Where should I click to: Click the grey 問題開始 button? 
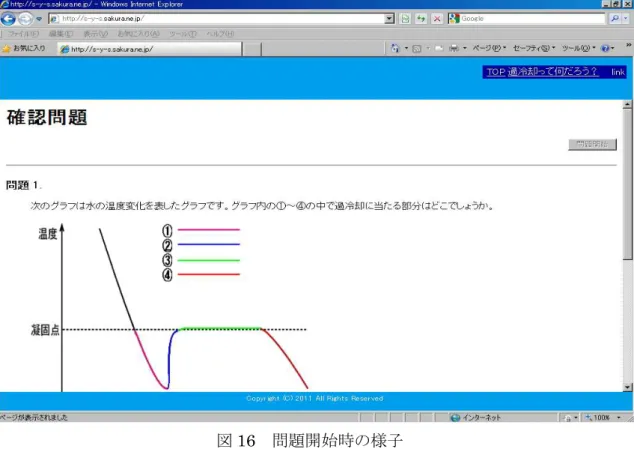592,144
